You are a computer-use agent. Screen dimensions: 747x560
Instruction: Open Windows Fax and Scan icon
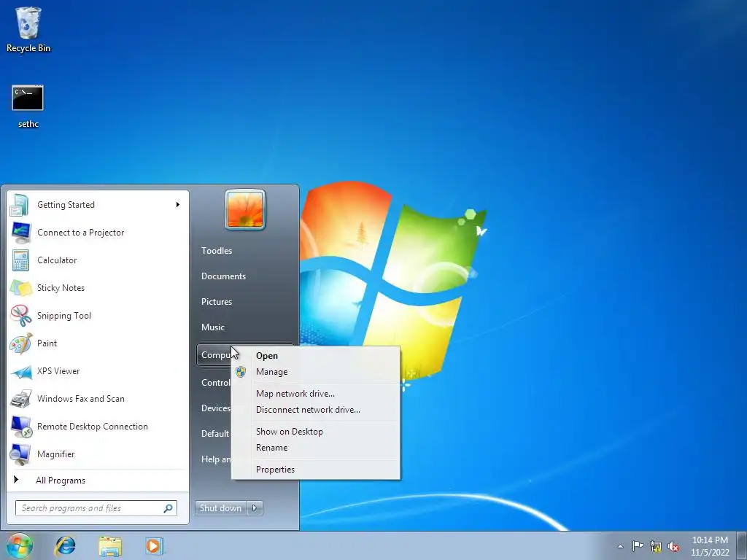(20, 399)
